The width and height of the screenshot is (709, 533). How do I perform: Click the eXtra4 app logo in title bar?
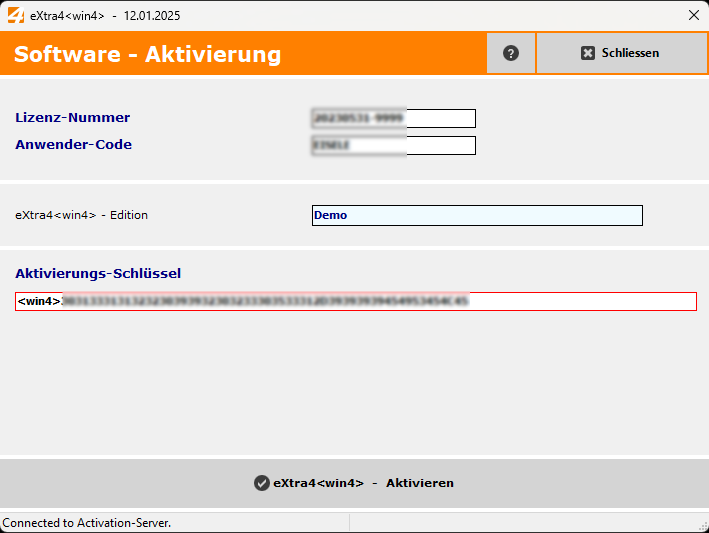(16, 15)
